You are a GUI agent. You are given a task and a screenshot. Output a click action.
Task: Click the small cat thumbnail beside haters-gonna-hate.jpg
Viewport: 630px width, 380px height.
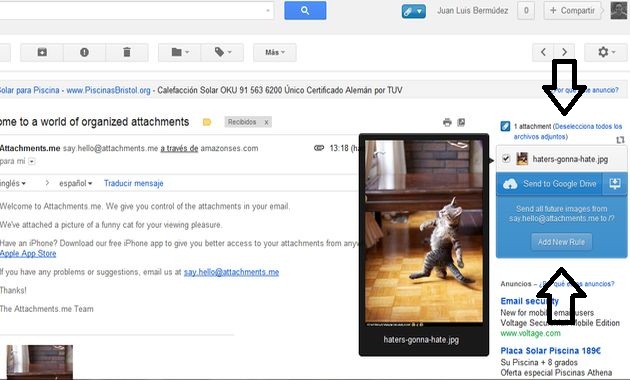pos(522,159)
